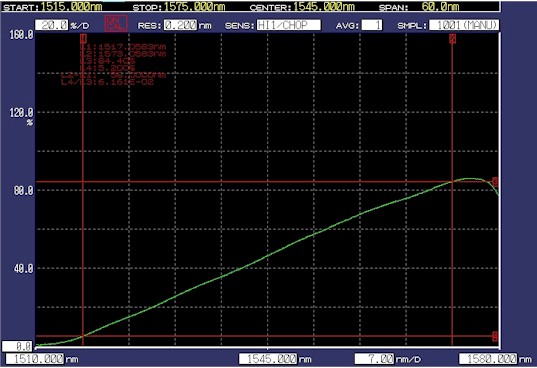
Task: Edit the 1510.000 nm left axis field
Action: click(35, 359)
